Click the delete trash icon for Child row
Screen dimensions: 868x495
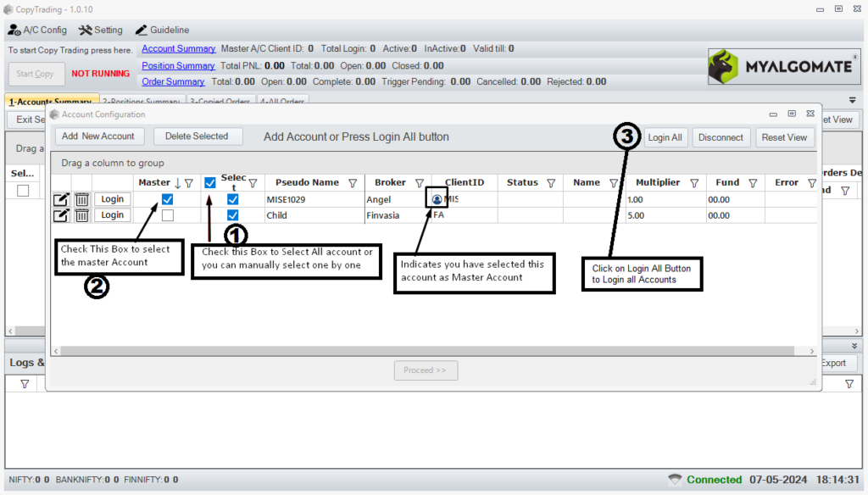81,215
